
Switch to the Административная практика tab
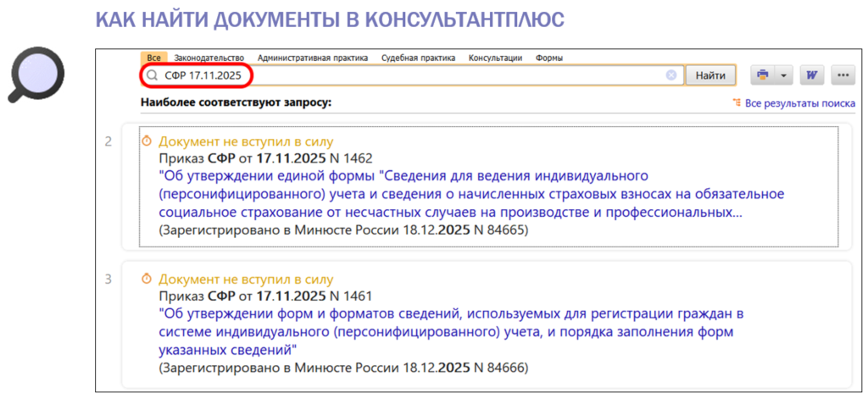[313, 58]
